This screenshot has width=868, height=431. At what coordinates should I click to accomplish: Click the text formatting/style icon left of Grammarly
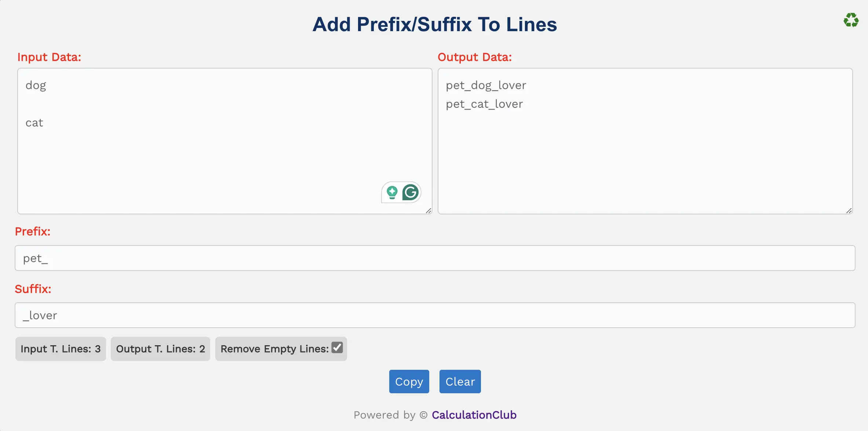pos(393,192)
